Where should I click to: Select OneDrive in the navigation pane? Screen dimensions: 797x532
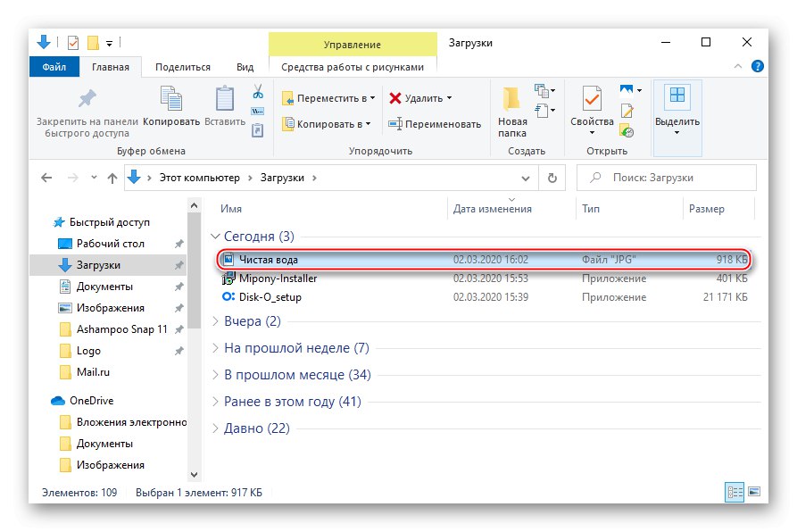pos(92,401)
